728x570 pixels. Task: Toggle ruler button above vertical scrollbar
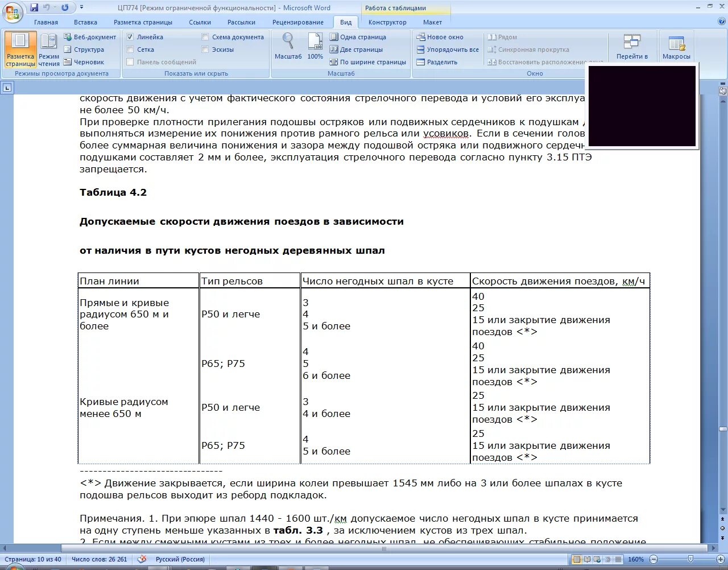(723, 90)
